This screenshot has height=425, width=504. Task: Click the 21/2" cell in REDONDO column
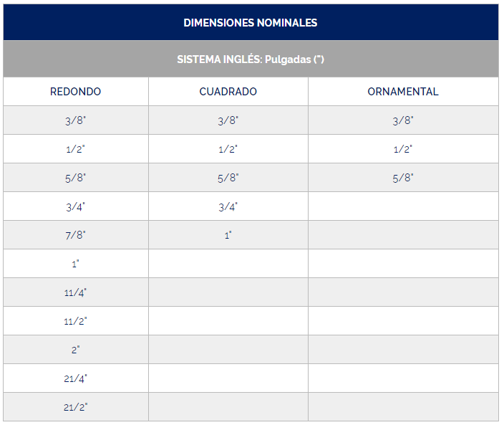75,407
